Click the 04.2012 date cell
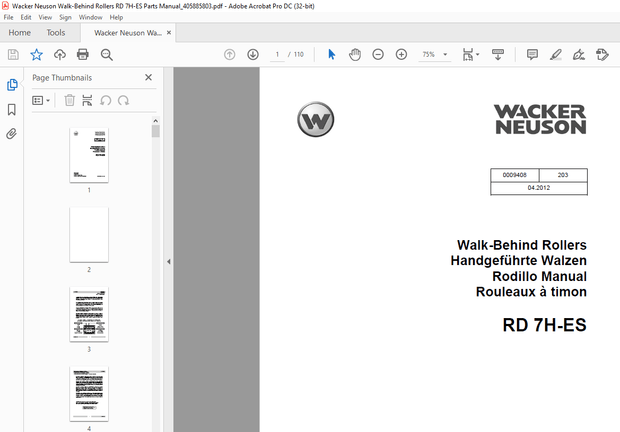The height and width of the screenshot is (432, 620). [539, 188]
